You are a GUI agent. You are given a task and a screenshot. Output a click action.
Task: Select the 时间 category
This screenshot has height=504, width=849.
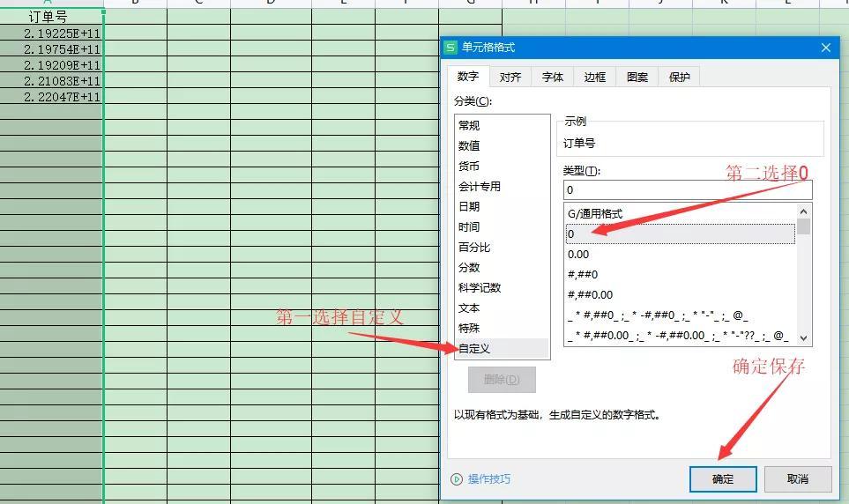tap(502, 226)
